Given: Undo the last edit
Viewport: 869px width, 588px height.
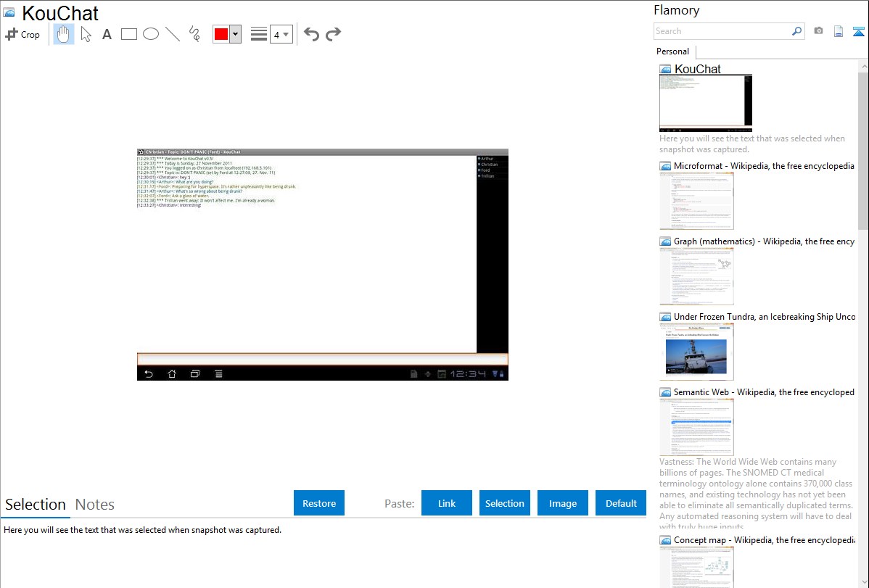Looking at the screenshot, I should [311, 34].
